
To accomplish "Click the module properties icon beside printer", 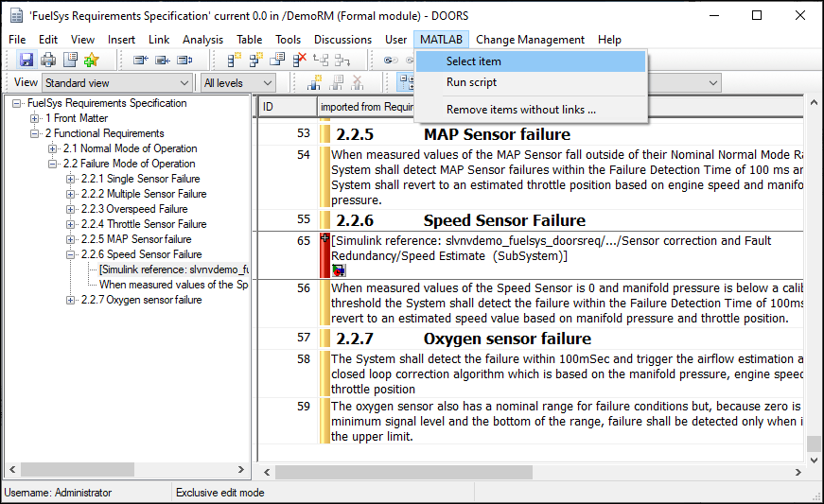I will click(x=70, y=60).
